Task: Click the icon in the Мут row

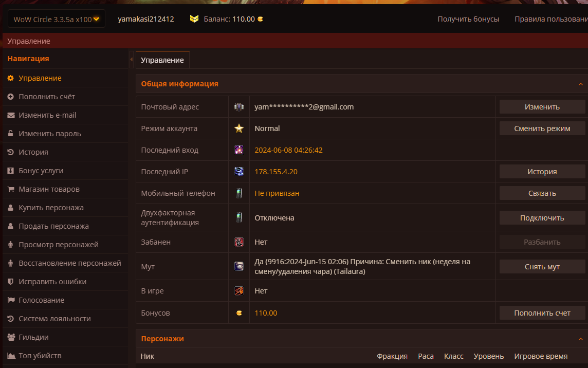Action: pos(239,266)
